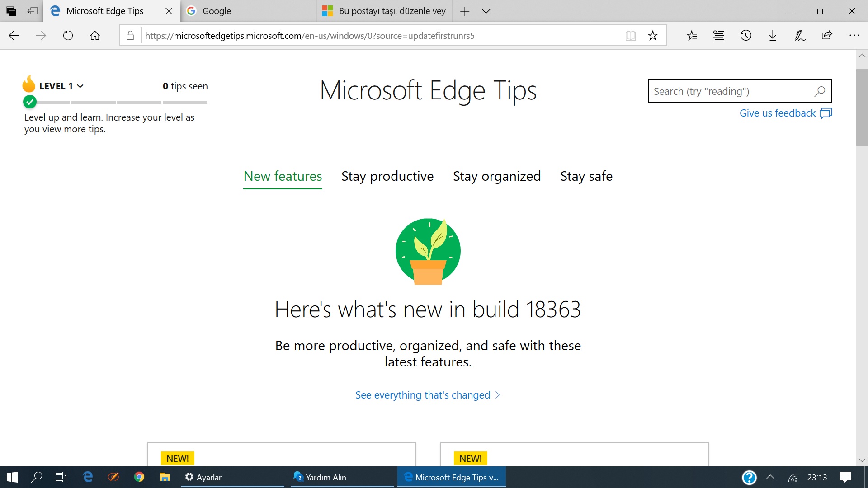Share this page

coord(827,36)
